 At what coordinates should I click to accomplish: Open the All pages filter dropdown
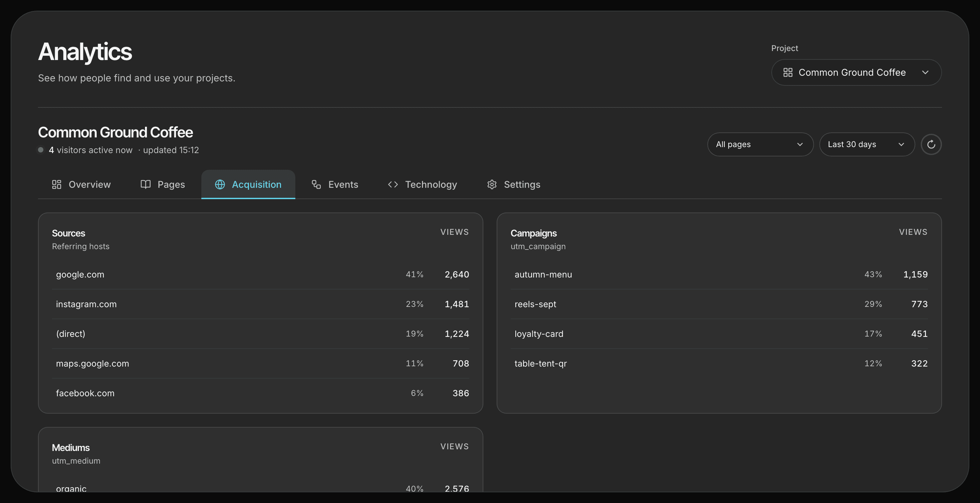[x=760, y=144]
